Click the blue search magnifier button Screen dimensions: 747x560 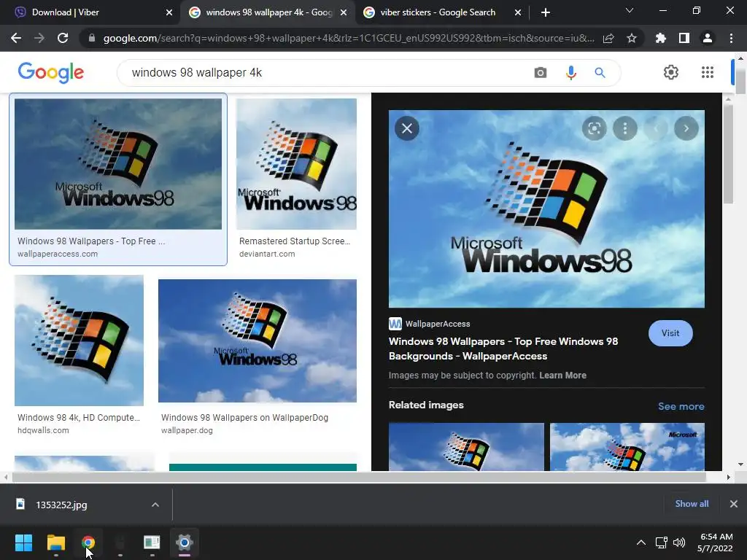coord(600,72)
